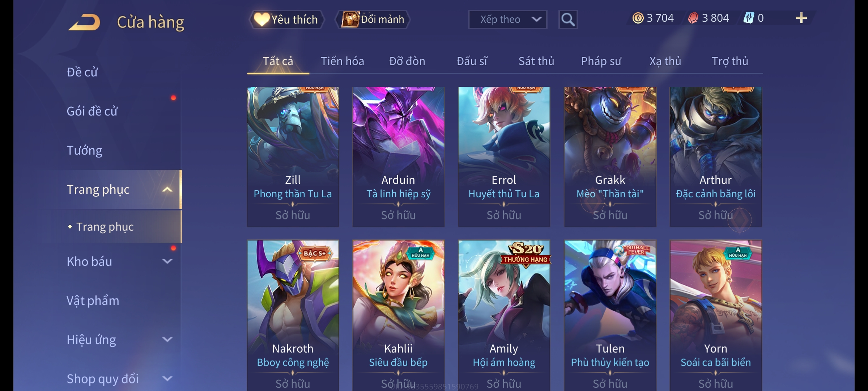Open the search magnifier icon
This screenshot has height=391, width=868.
(x=568, y=20)
